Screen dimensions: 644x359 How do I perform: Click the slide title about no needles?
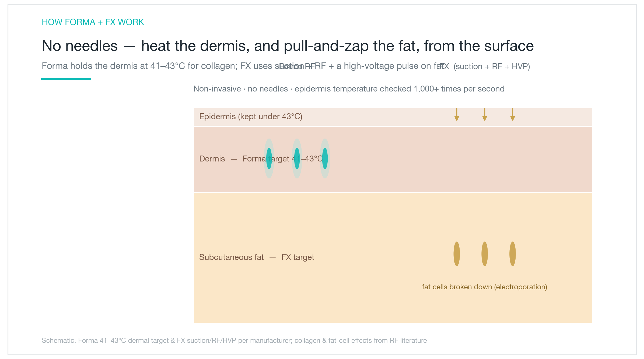(x=288, y=46)
